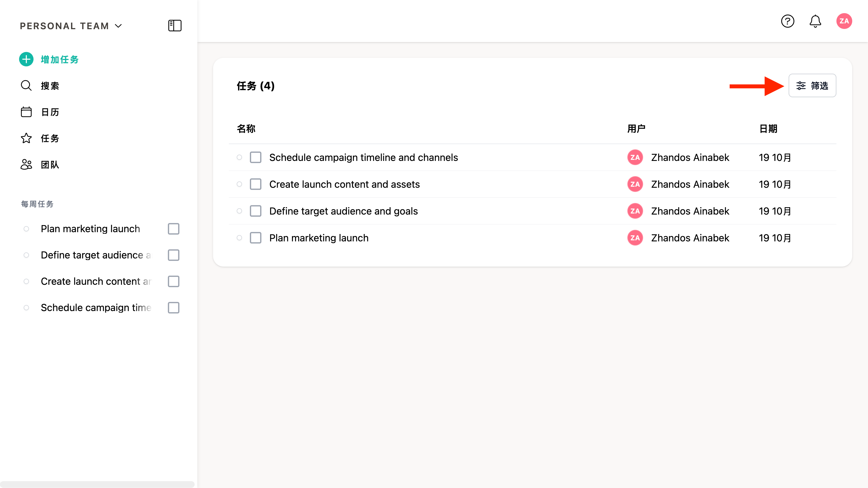Open 'Plan marketing launch' in the task table
This screenshot has height=488, width=868.
coord(319,238)
